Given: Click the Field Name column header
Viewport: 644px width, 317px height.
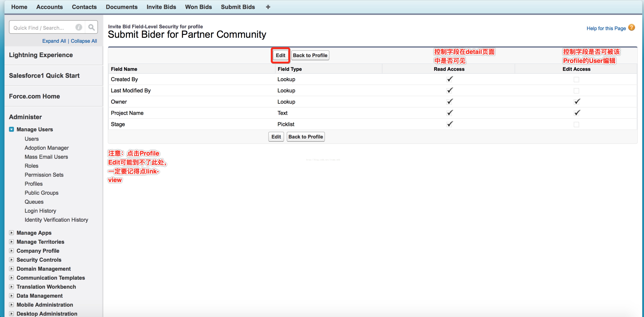Looking at the screenshot, I should (x=124, y=69).
